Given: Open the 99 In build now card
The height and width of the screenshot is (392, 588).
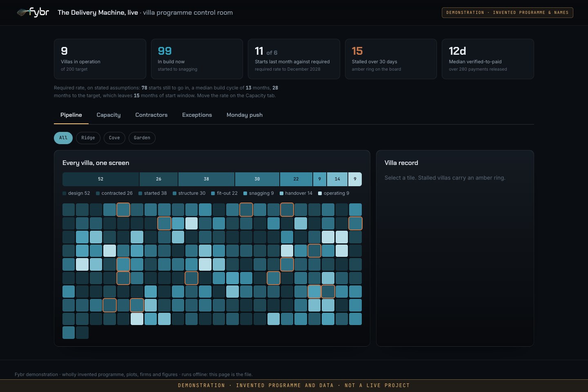Looking at the screenshot, I should click(x=197, y=59).
